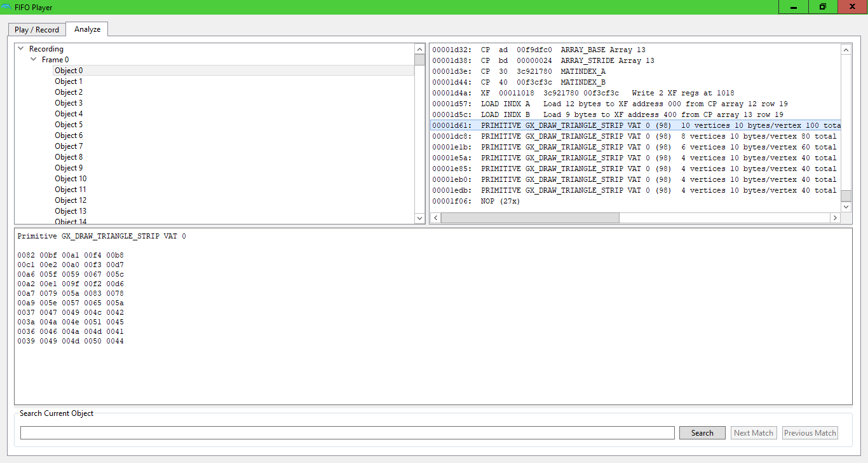Minimize the FIFO Player window
This screenshot has height=463, width=868.
coord(794,7)
